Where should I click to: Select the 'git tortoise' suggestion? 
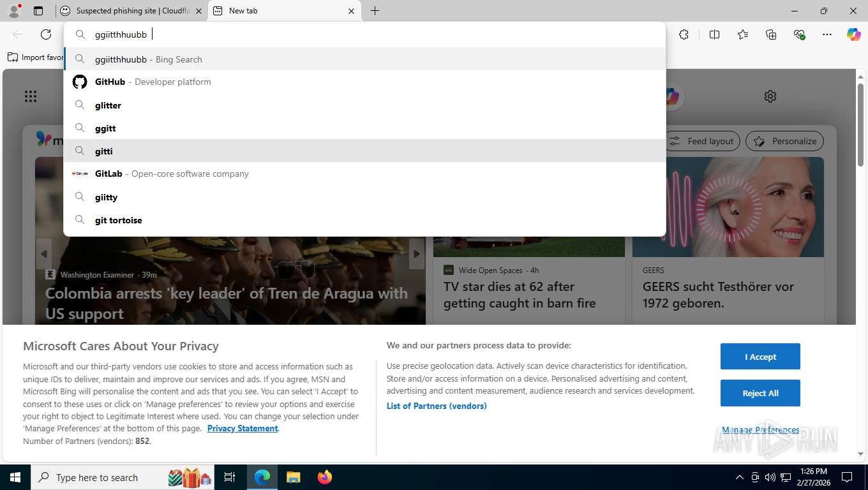(x=364, y=220)
